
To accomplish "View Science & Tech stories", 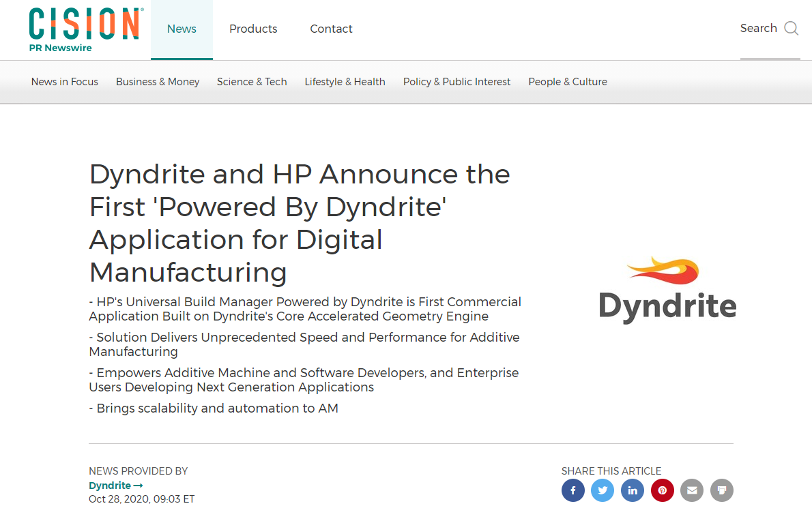I will click(252, 81).
